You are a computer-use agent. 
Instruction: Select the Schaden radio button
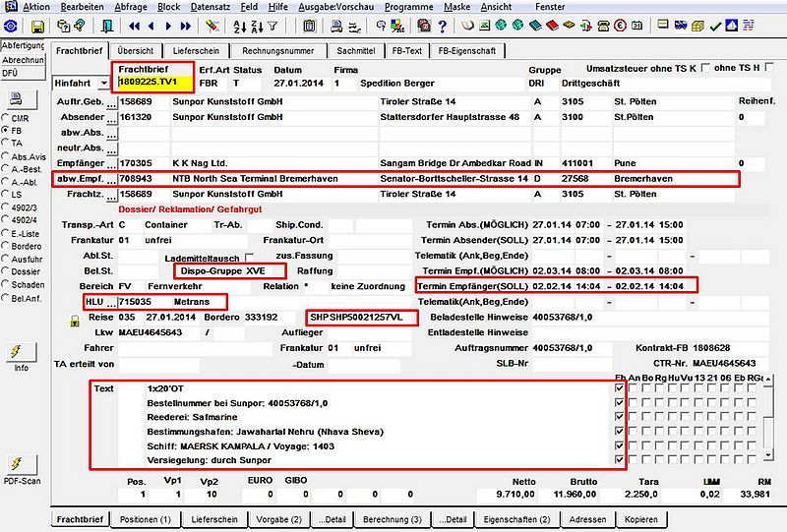6,283
